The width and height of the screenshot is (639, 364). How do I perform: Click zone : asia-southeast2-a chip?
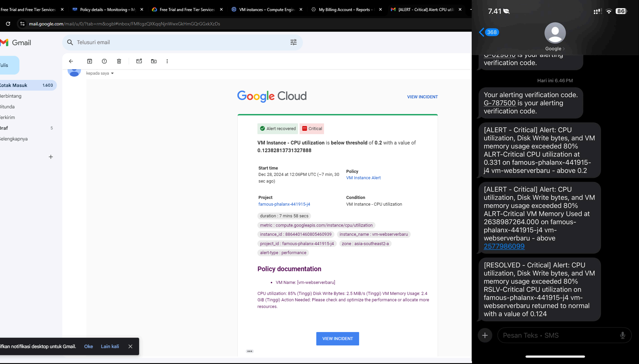point(365,244)
